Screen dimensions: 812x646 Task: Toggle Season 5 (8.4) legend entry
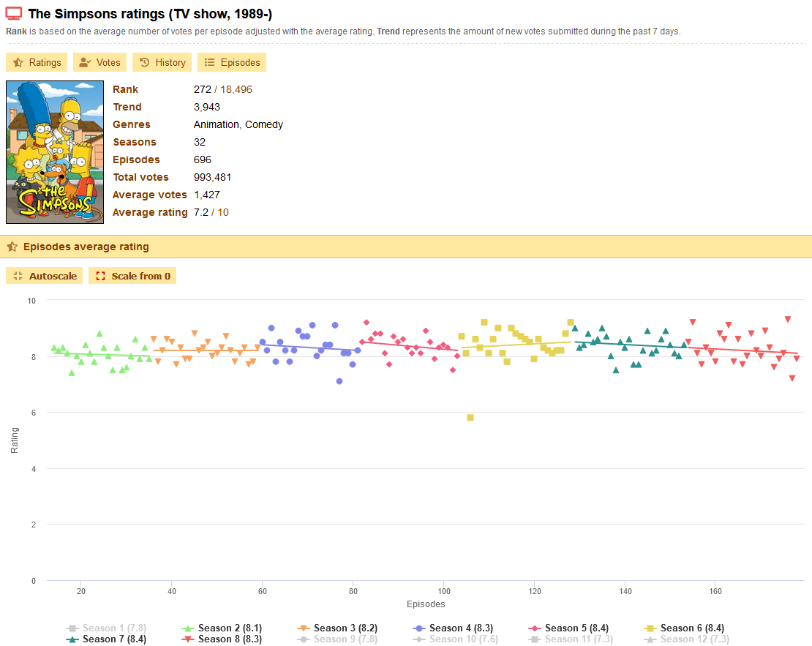coord(568,628)
